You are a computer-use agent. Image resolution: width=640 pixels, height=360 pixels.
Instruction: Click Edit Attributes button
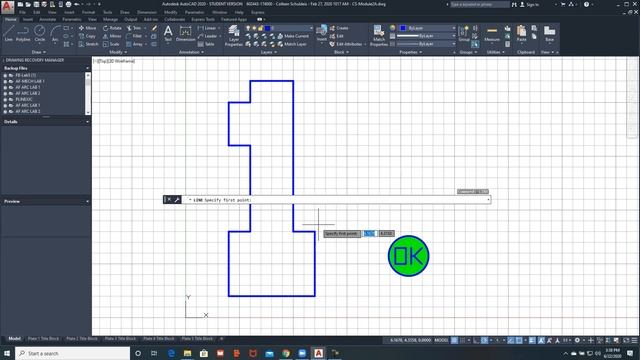tap(346, 44)
